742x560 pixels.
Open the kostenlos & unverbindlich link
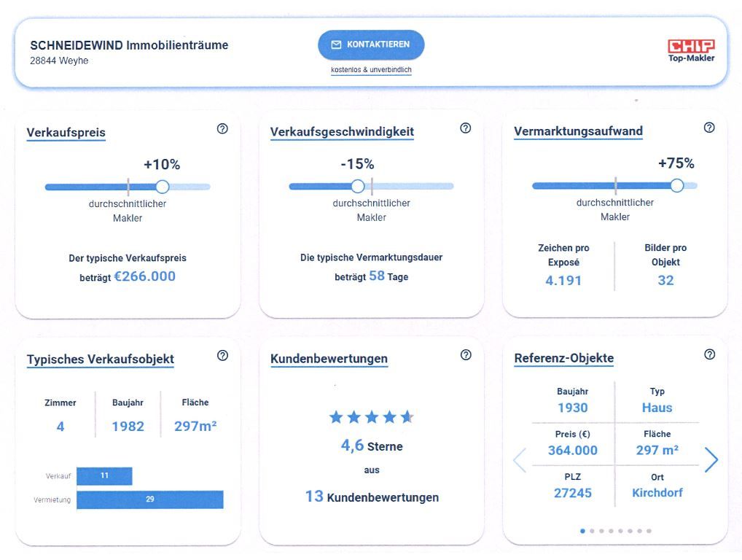click(x=371, y=70)
